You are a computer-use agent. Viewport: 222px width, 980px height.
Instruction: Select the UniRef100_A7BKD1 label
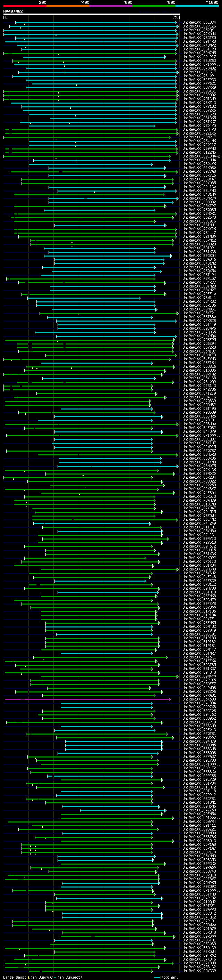(199, 420)
